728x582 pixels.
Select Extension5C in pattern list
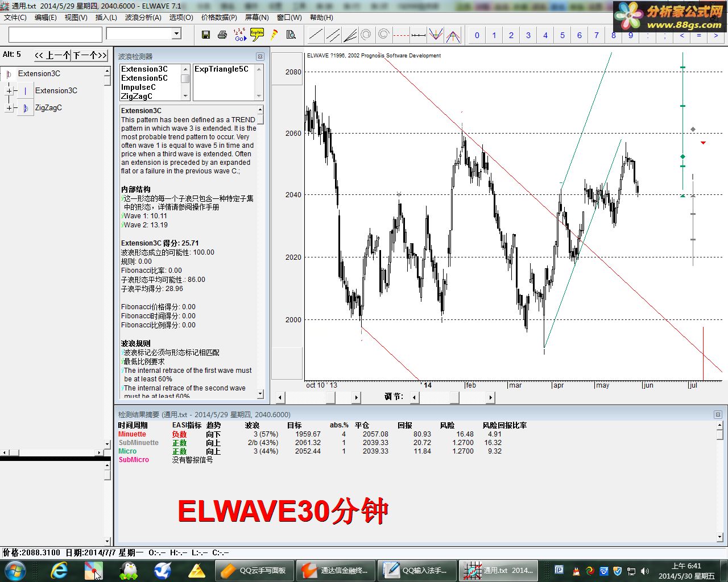pyautogui.click(x=144, y=78)
